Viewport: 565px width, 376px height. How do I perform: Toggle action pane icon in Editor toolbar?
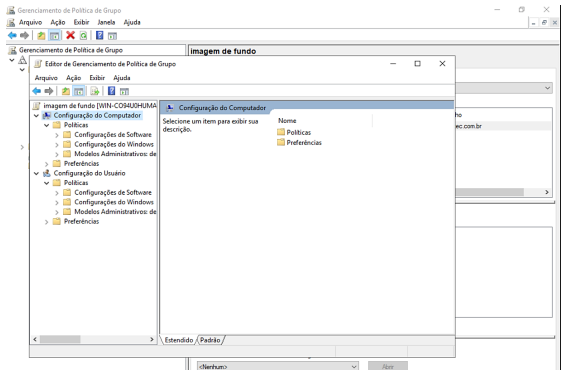coord(124,92)
